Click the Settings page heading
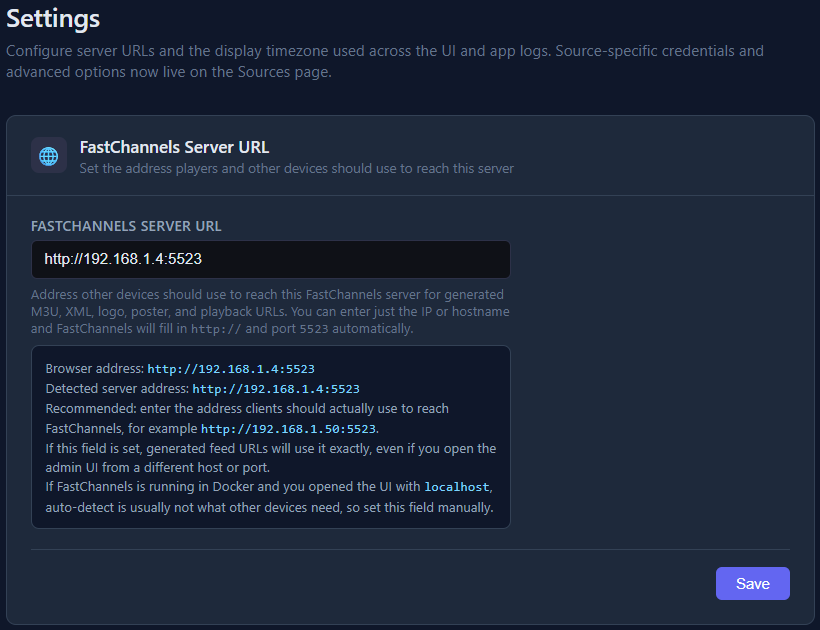 [52, 18]
